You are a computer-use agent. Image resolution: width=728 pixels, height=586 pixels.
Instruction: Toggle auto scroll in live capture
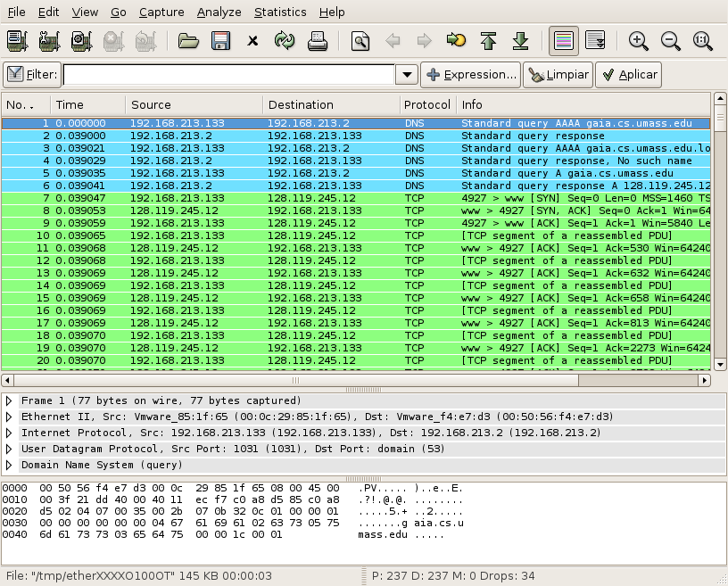[595, 41]
